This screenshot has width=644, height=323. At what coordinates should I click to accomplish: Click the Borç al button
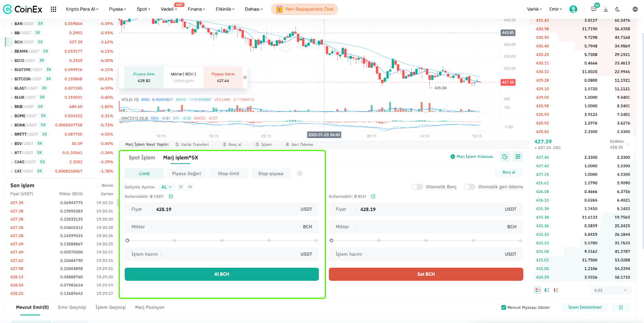click(509, 172)
